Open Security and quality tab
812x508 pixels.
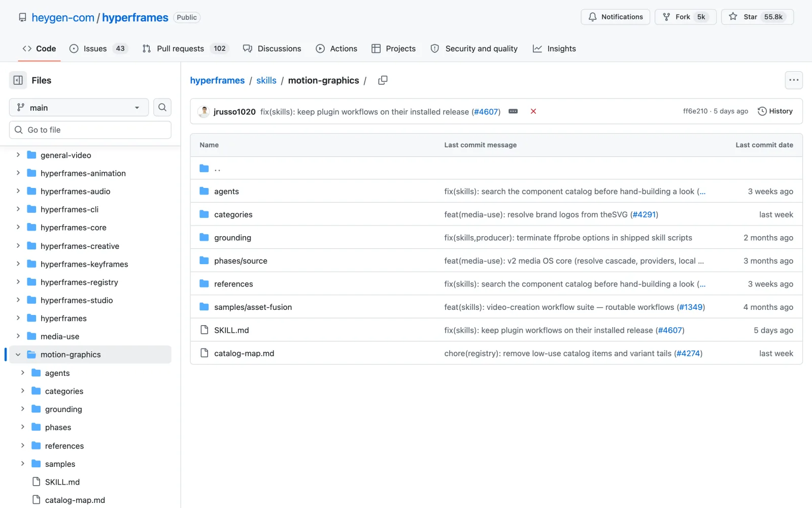[475, 49]
